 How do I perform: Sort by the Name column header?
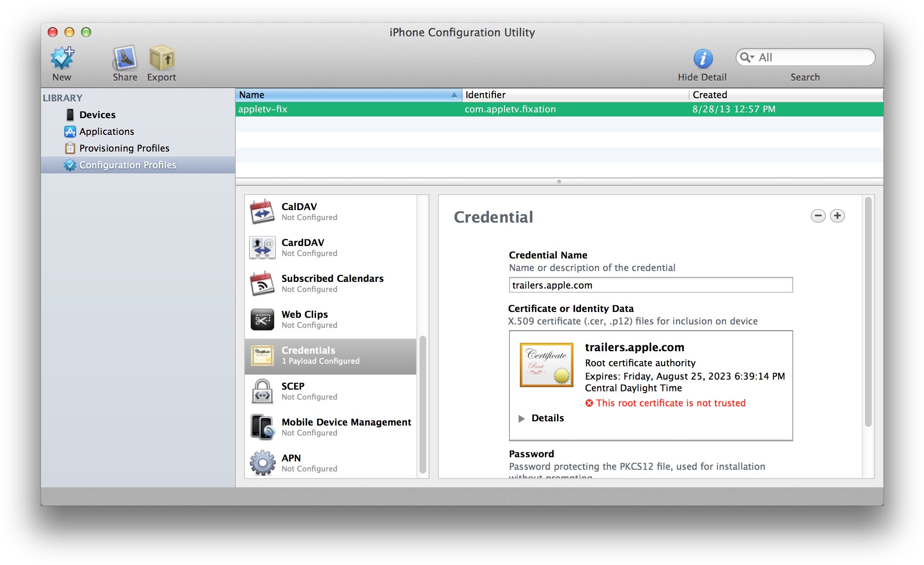click(x=349, y=95)
